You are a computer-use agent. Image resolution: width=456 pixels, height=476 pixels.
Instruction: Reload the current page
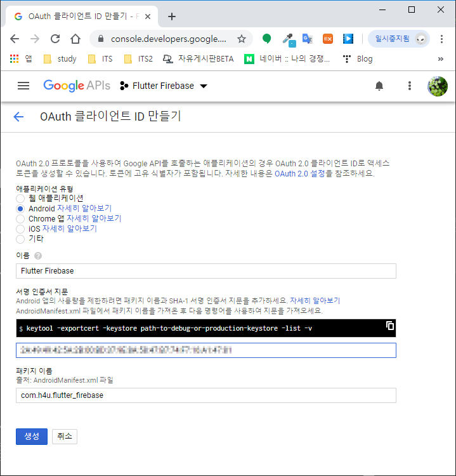[x=55, y=39]
